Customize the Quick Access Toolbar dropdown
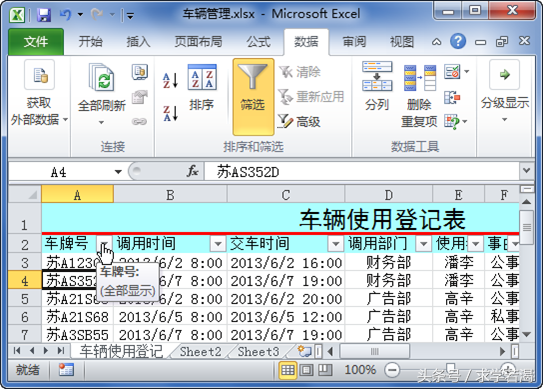This screenshot has height=389, width=543. (130, 15)
